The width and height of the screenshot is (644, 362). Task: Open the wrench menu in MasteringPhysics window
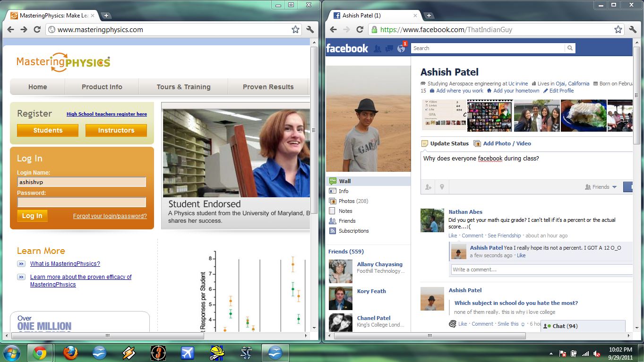click(310, 29)
